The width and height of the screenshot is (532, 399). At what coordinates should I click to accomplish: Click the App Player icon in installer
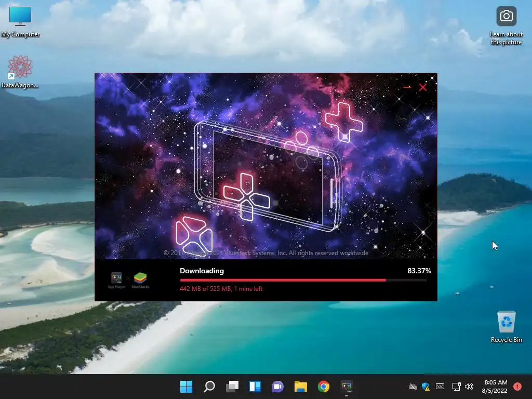116,280
